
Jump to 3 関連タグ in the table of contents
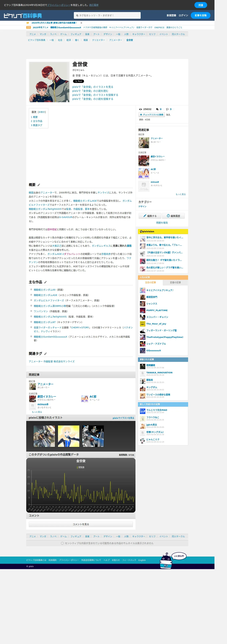36,125
